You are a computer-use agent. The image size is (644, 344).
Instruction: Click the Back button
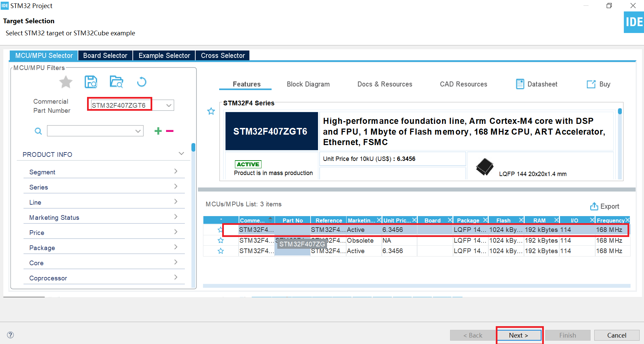(473, 335)
